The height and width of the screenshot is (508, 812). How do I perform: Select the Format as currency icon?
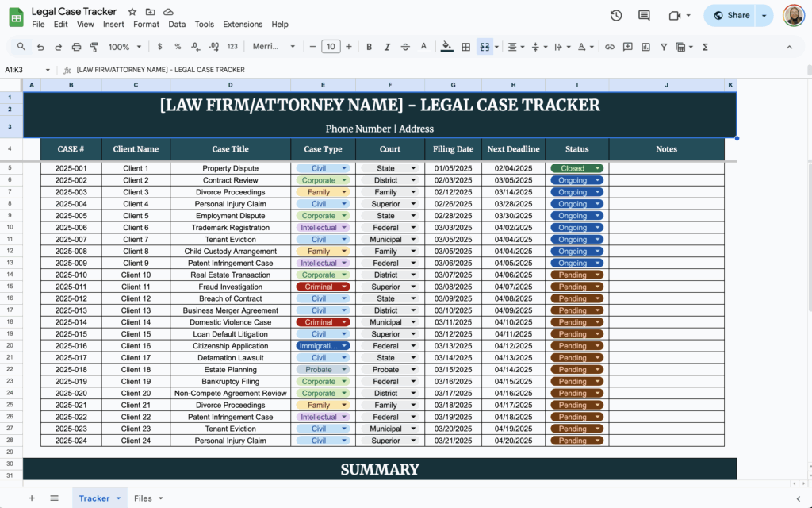click(160, 47)
